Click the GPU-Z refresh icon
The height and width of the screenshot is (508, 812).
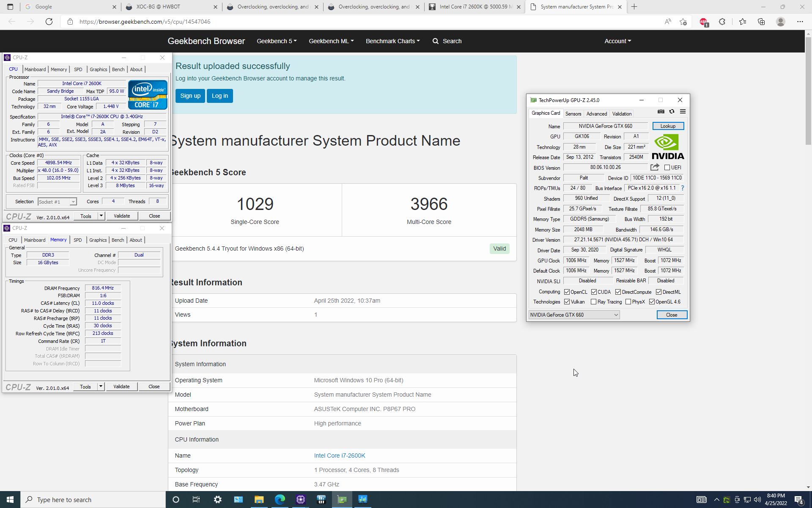point(672,112)
